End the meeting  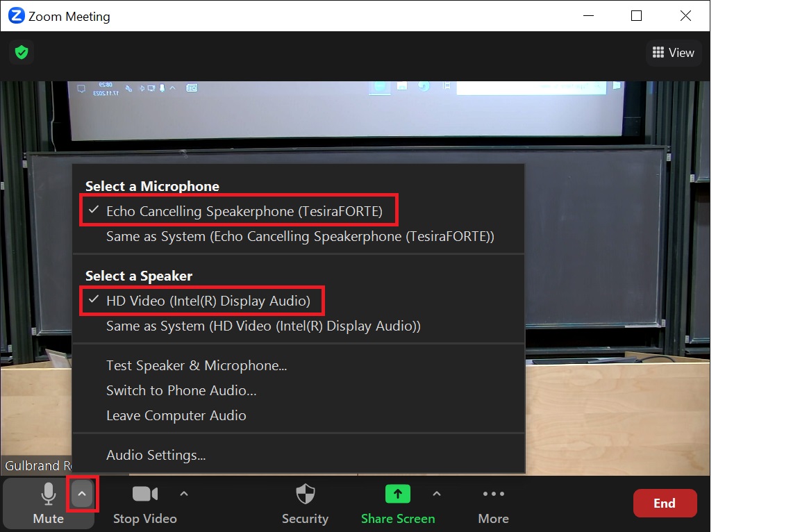[x=665, y=504]
